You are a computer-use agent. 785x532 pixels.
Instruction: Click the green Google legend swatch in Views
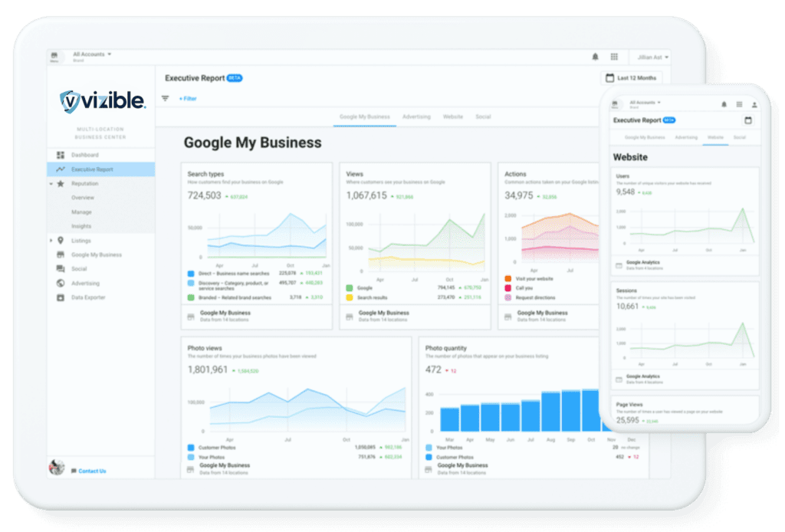[350, 288]
